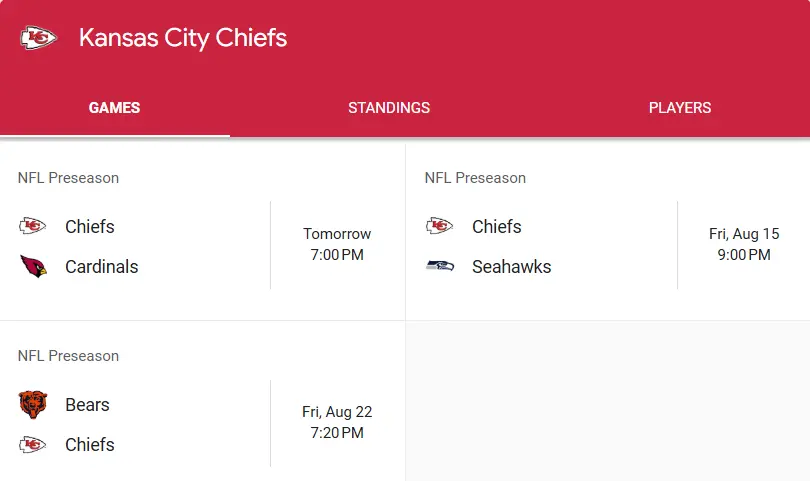Click the Cardinals team name
This screenshot has height=481, width=810.
102,267
